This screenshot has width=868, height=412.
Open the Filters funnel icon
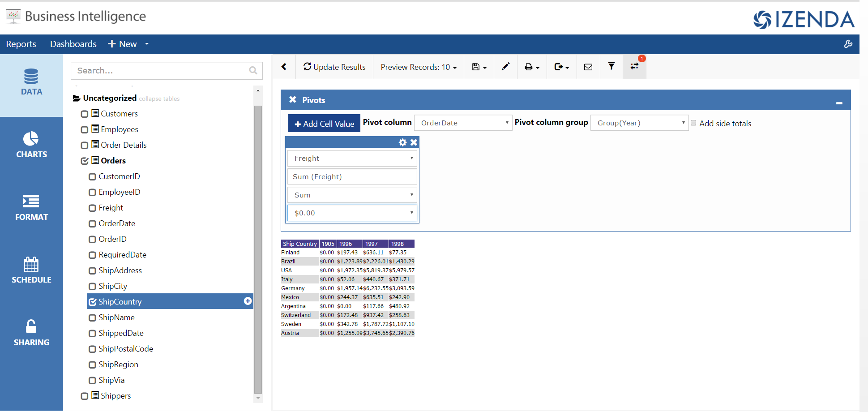611,66
